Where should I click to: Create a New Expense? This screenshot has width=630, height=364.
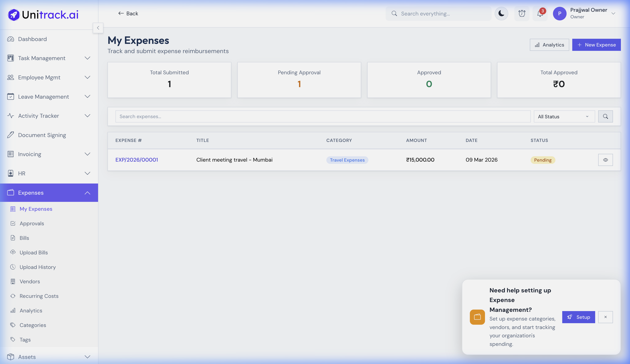click(x=596, y=45)
